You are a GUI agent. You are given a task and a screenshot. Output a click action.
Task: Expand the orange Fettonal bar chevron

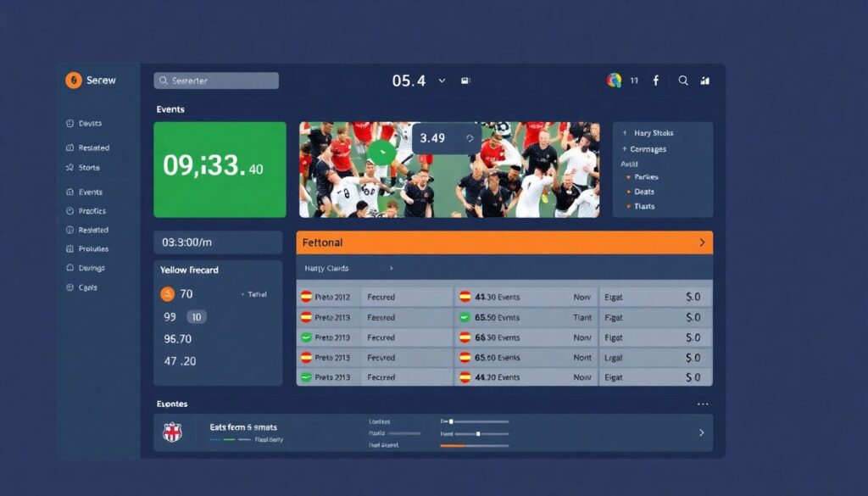[x=702, y=242]
